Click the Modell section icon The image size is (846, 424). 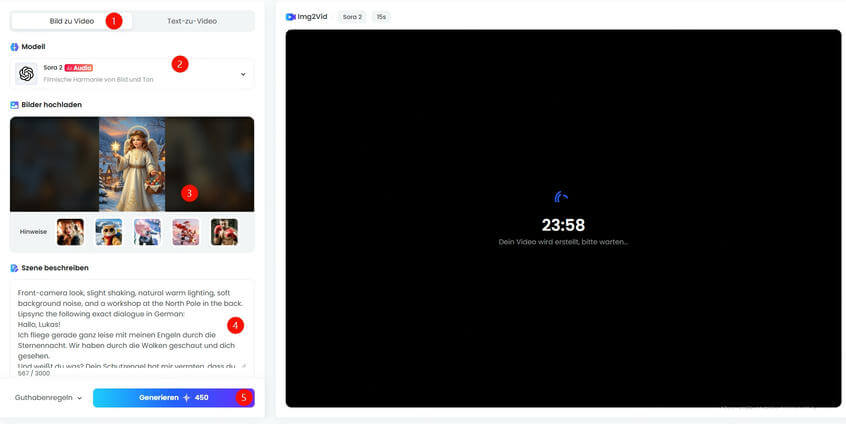[x=15, y=47]
